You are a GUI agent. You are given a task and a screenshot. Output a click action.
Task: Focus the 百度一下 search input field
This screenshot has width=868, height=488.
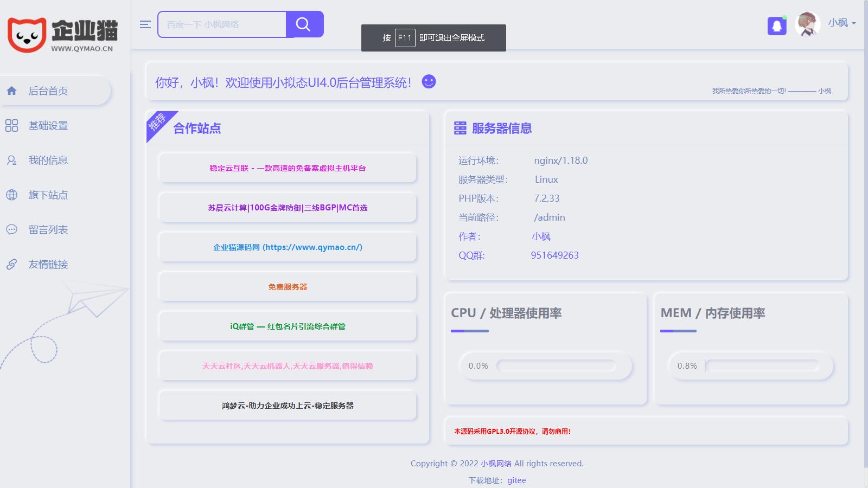[221, 24]
